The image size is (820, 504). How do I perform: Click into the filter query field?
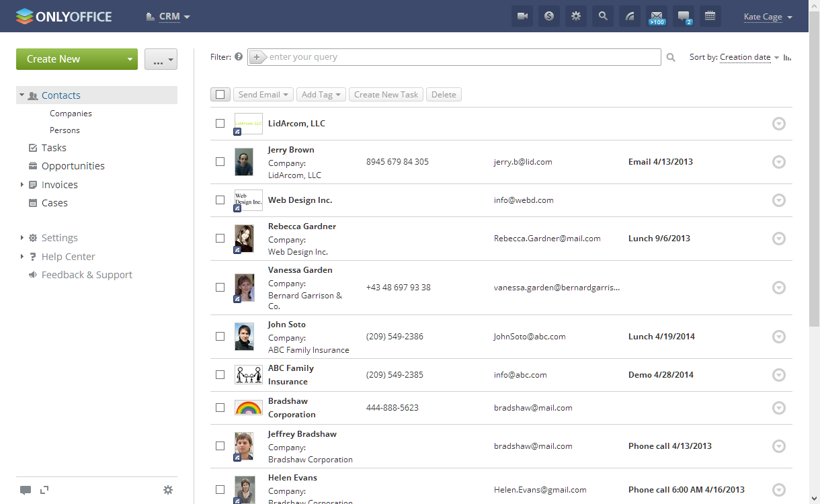[x=464, y=57]
